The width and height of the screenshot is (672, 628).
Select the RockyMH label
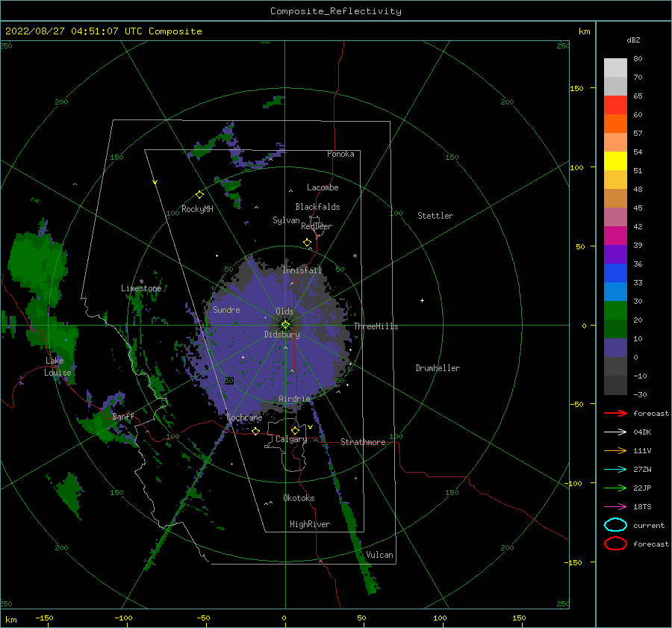[197, 209]
